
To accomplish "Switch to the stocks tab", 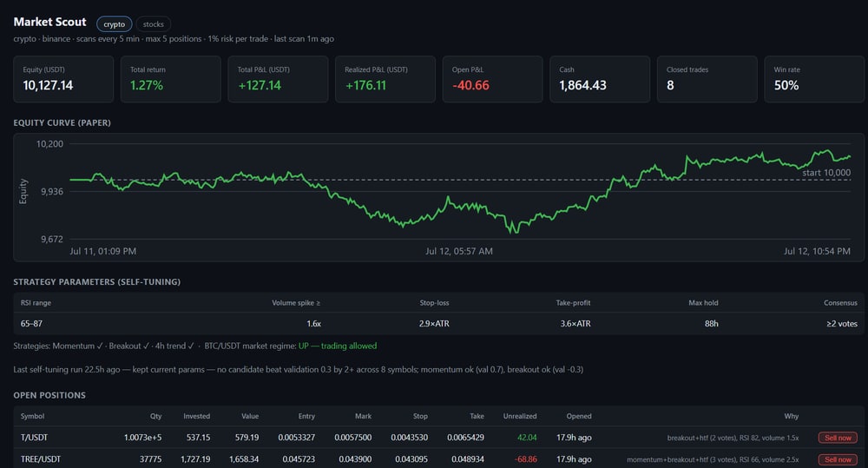I will pos(154,23).
